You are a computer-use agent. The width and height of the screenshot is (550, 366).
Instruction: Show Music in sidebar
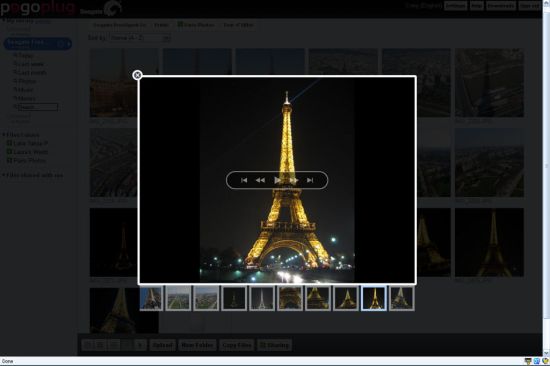pos(24,90)
